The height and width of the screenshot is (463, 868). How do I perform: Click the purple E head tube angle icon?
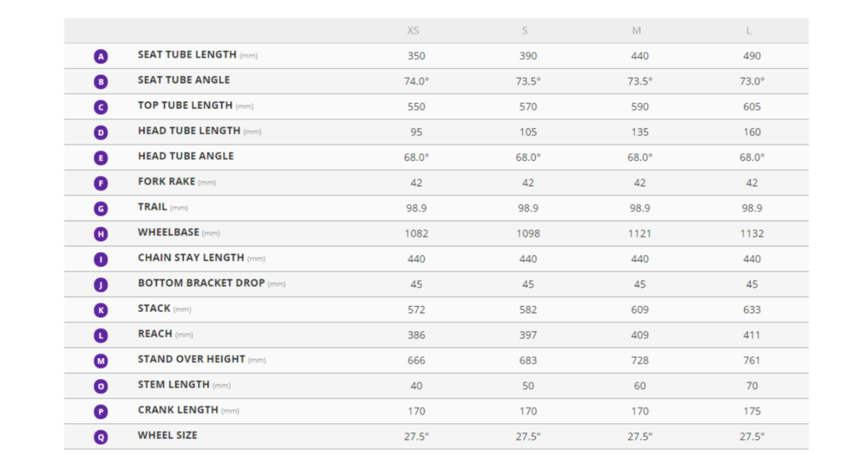click(x=101, y=158)
